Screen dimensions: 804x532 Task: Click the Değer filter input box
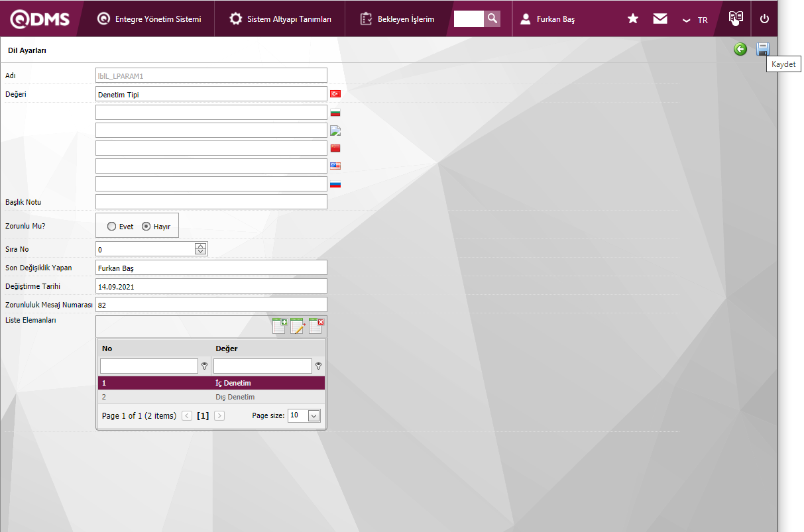coord(262,366)
